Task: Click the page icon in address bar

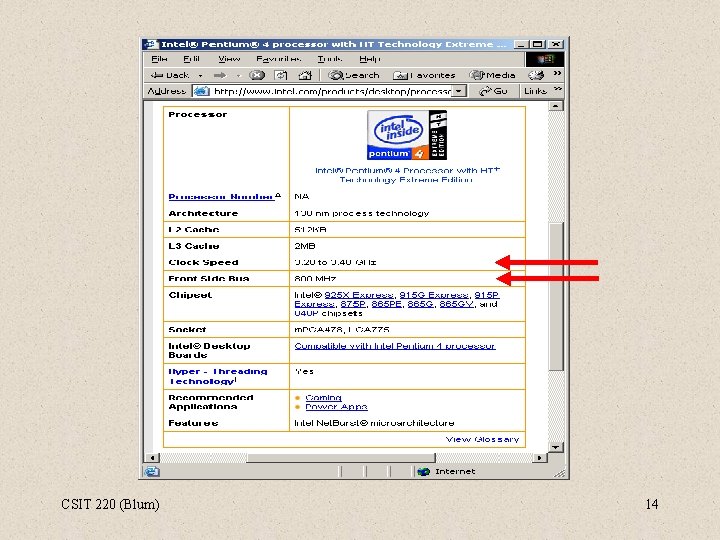Action: click(x=201, y=91)
